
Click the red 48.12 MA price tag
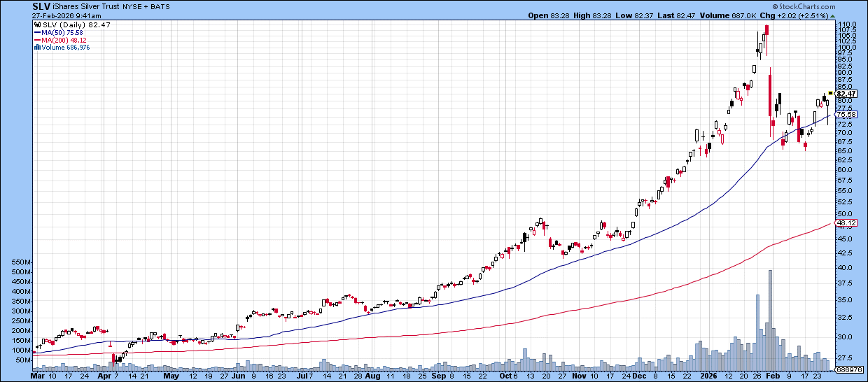tap(846, 223)
